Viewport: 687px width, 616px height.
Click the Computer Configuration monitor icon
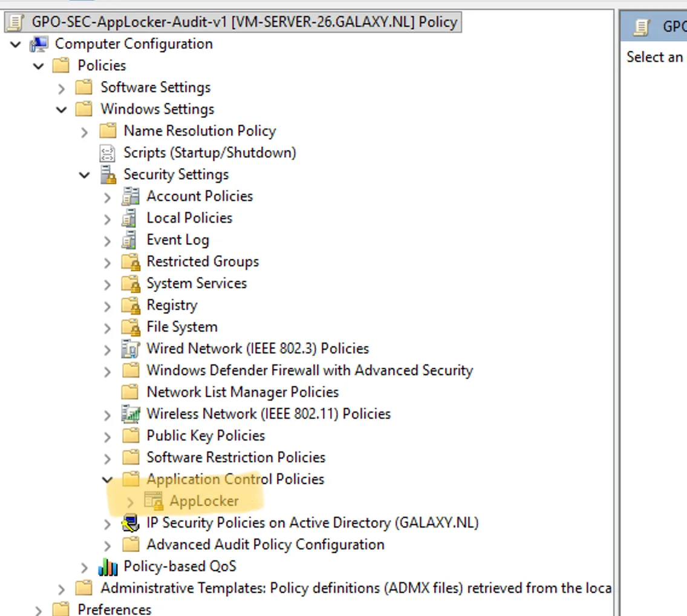(x=39, y=44)
